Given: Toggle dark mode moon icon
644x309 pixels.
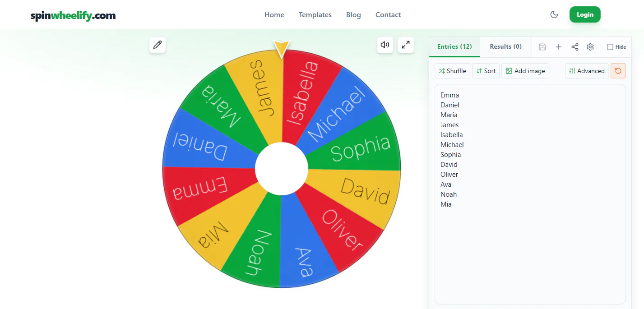Looking at the screenshot, I should point(554,14).
